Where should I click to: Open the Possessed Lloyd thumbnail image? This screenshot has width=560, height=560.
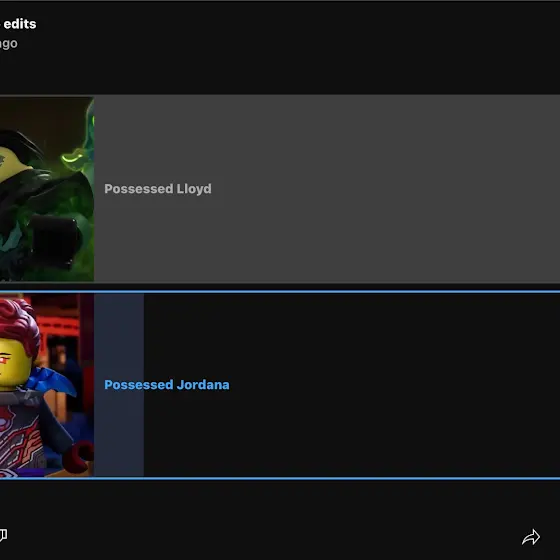47,189
